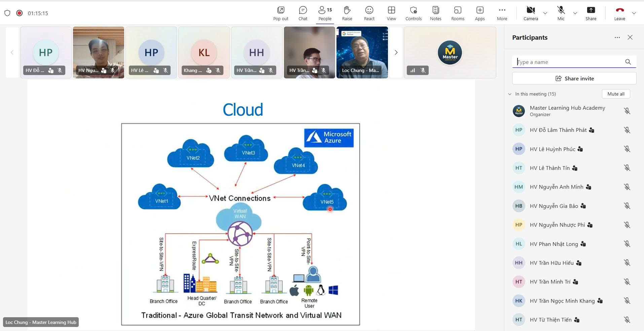The image size is (644, 331).
Task: Open the View layout menu
Action: [x=391, y=13]
